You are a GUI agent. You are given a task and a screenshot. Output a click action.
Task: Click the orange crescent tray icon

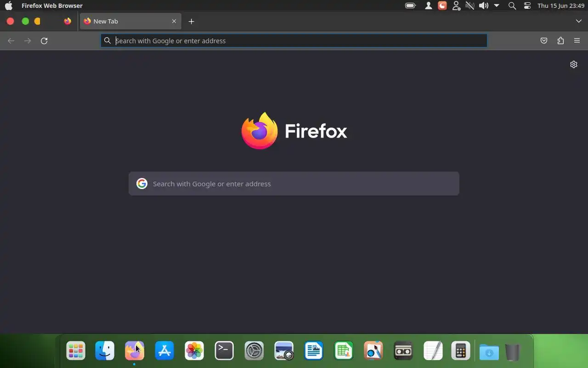(x=442, y=6)
